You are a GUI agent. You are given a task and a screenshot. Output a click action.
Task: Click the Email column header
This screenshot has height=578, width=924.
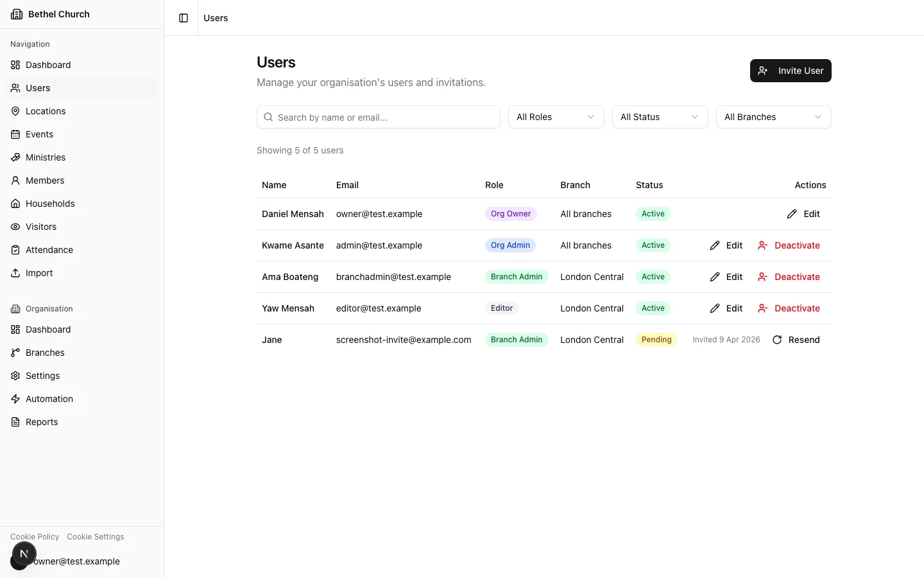pos(347,185)
